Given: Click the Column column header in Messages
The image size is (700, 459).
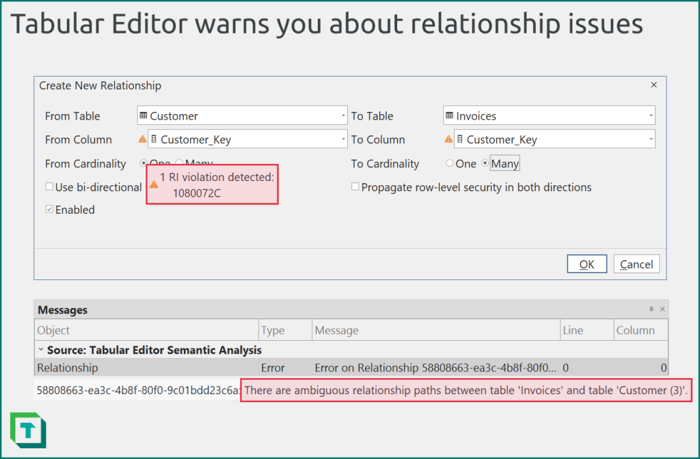Looking at the screenshot, I should [641, 330].
